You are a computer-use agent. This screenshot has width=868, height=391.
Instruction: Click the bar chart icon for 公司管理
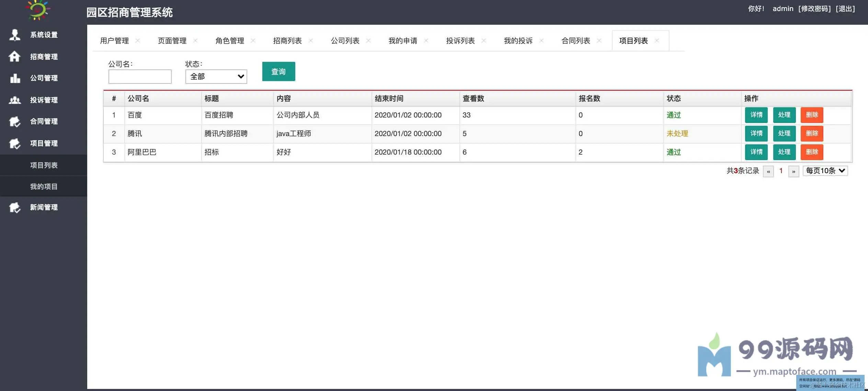click(x=14, y=78)
